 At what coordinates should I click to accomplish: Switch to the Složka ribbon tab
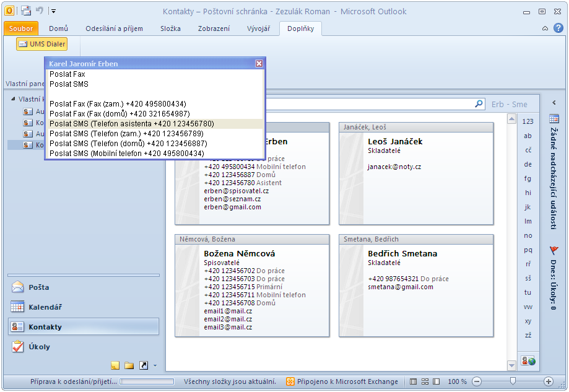tap(170, 28)
